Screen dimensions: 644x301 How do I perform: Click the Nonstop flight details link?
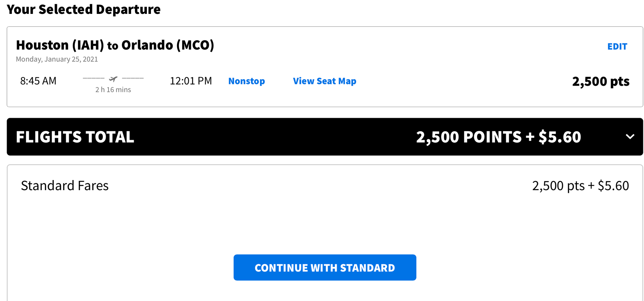click(246, 81)
